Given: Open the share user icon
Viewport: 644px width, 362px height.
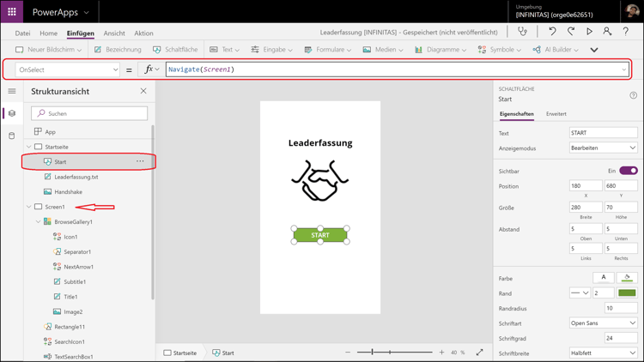Looking at the screenshot, I should tap(607, 32).
